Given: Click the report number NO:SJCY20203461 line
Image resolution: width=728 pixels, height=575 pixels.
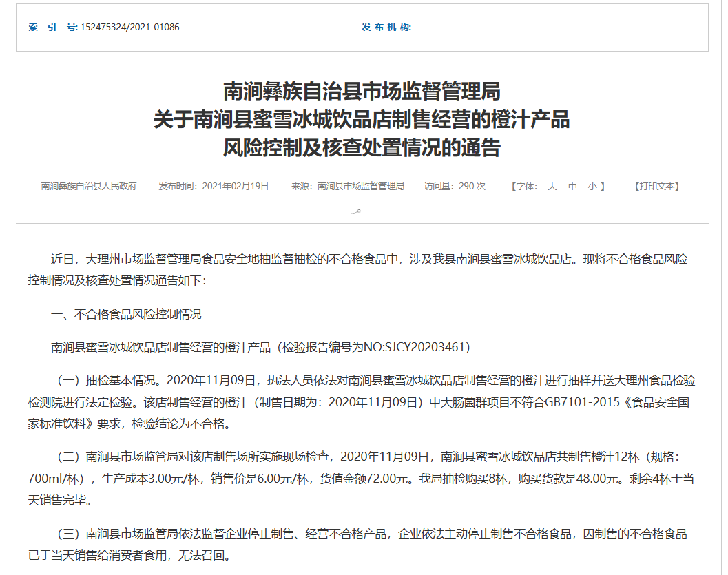Looking at the screenshot, I should 260,347.
